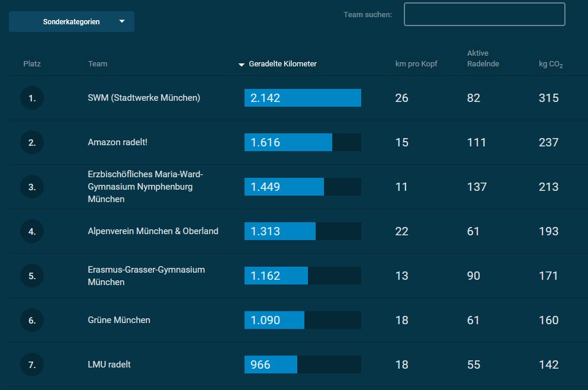Select Erasmus-Grasser-Gymnasium München team
588x390 pixels.
coord(146,276)
